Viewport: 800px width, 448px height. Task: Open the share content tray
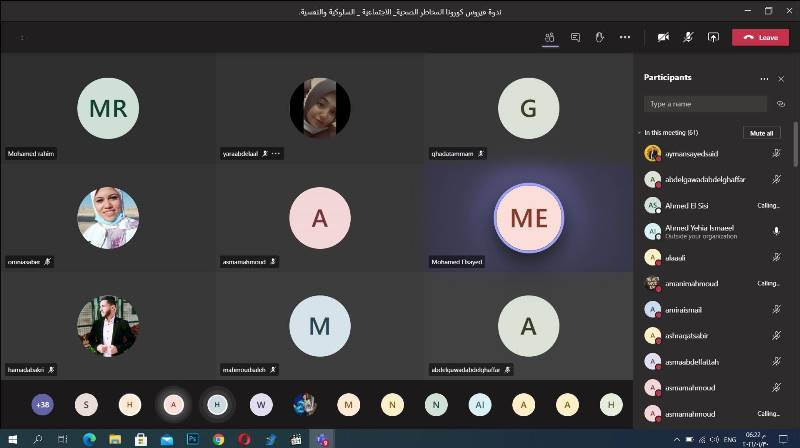click(713, 37)
